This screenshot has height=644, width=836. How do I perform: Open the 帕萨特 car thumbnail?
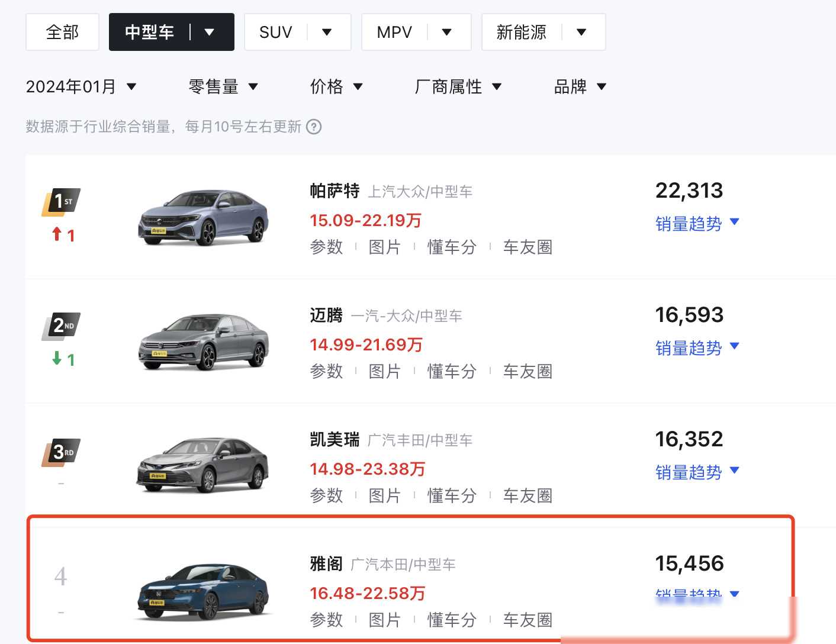tap(203, 217)
